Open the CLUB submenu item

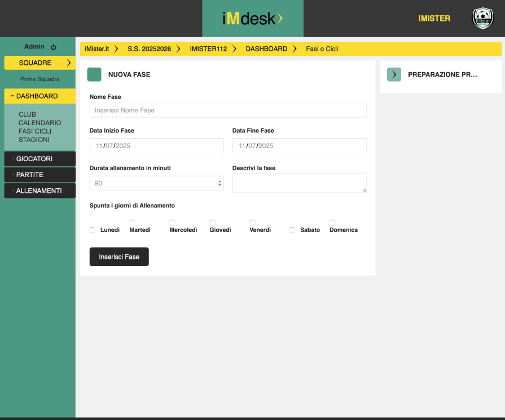pos(28,114)
